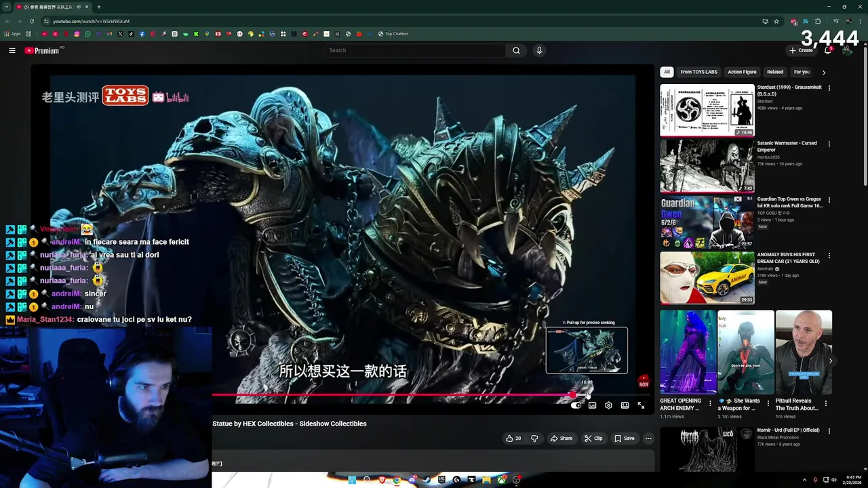The image size is (868, 488).
Task: Open the tab search dropdown arrow
Action: [7, 7]
